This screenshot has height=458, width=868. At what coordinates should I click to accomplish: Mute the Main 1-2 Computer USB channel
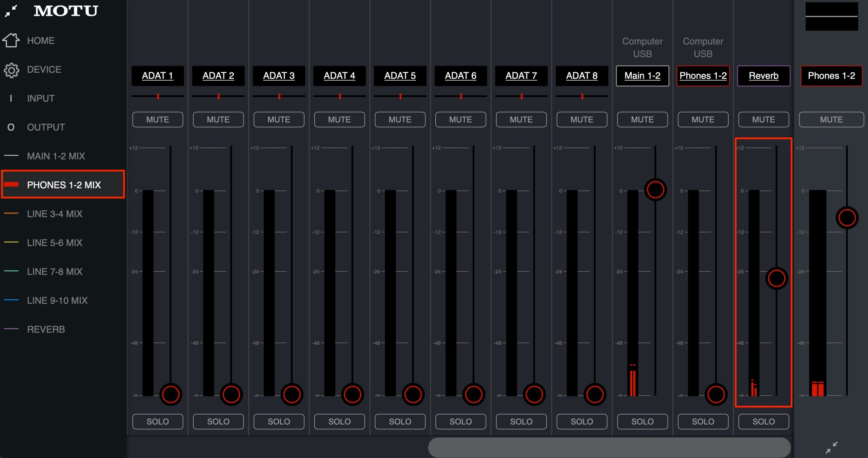643,119
